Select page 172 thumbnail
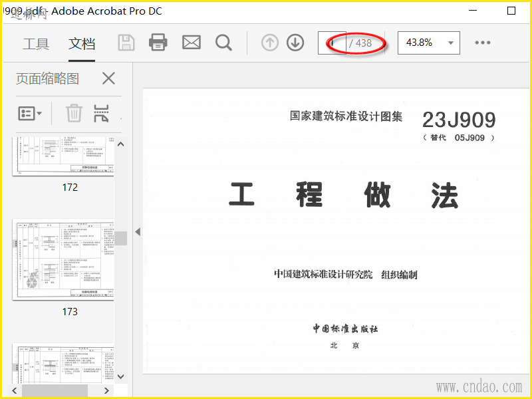This screenshot has height=399, width=532. click(63, 156)
